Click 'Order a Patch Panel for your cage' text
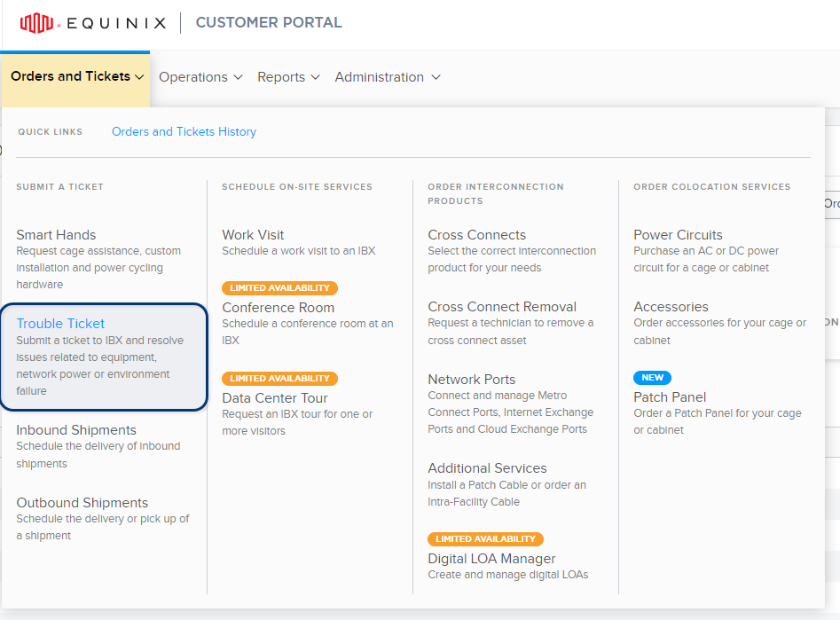The width and height of the screenshot is (840, 620). coord(718,421)
